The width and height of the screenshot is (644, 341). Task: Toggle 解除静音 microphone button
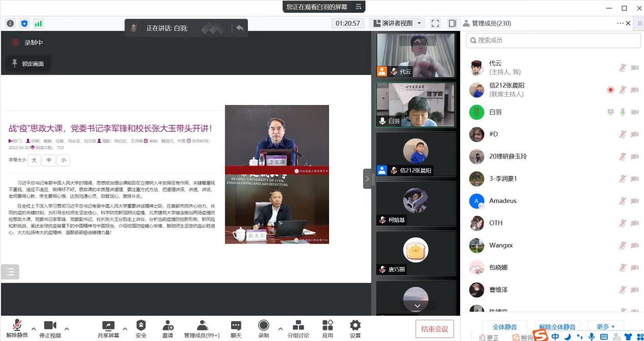tap(17, 326)
